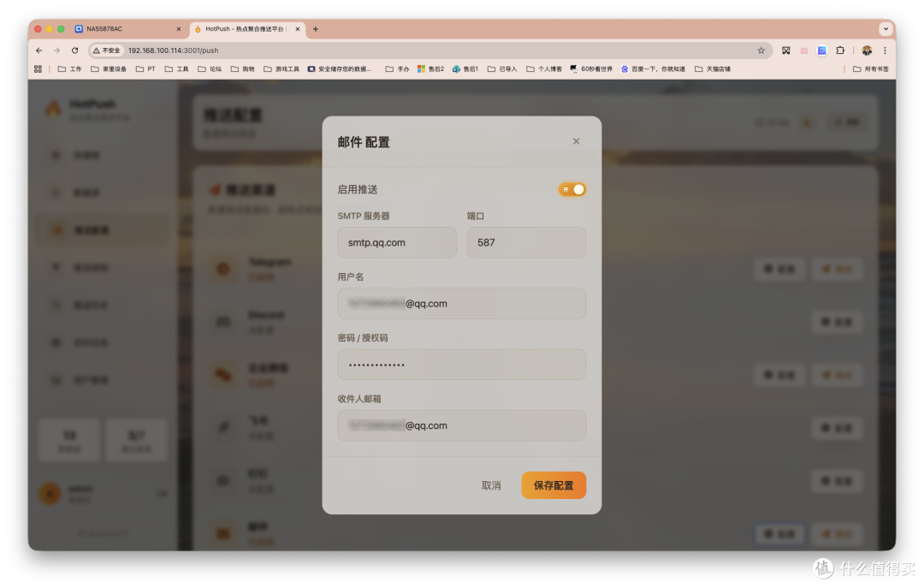This screenshot has width=924, height=588.
Task: Open the 已导入 bookmark folder
Action: 502,69
